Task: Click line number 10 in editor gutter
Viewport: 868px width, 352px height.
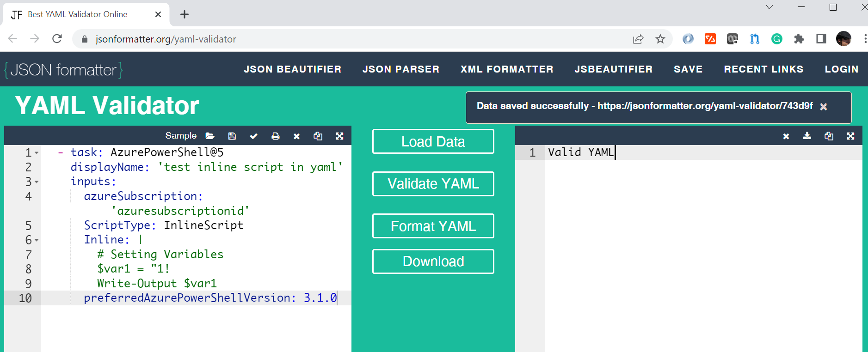Action: [25, 298]
